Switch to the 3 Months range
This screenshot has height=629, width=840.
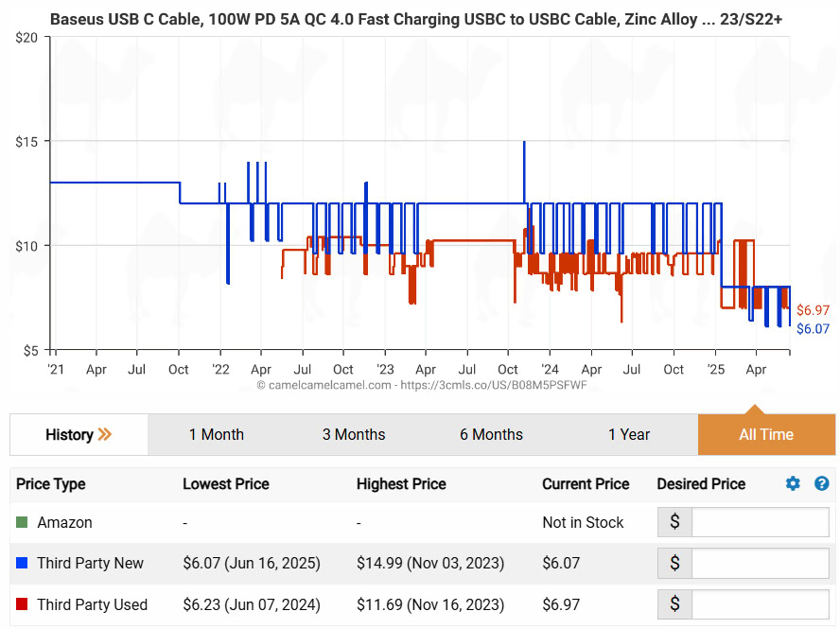[354, 435]
